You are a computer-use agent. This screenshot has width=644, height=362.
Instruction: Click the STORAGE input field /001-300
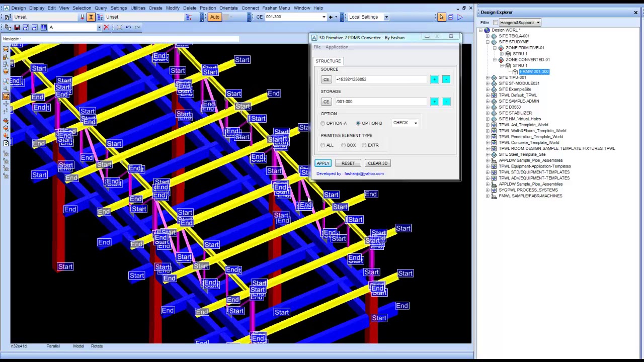pos(381,102)
